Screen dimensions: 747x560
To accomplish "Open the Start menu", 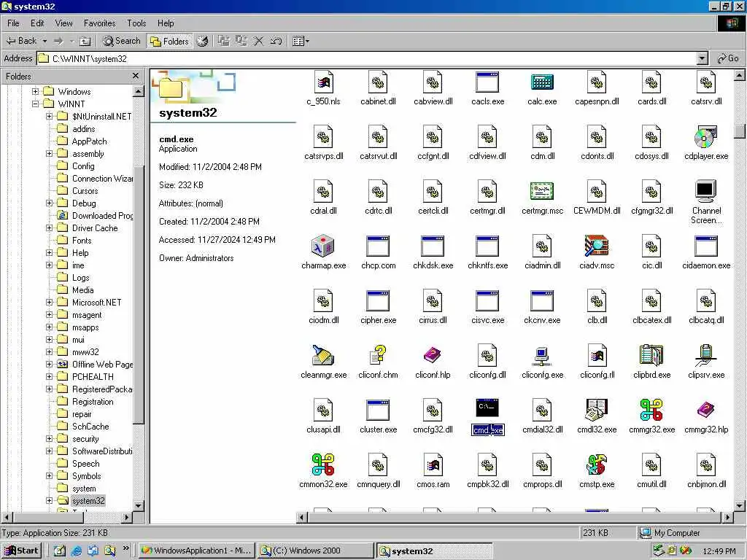I will click(22, 551).
